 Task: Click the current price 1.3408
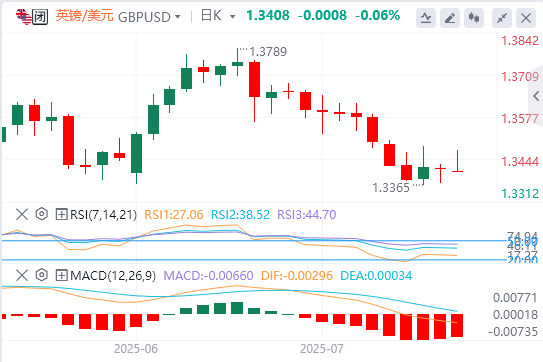coord(267,16)
